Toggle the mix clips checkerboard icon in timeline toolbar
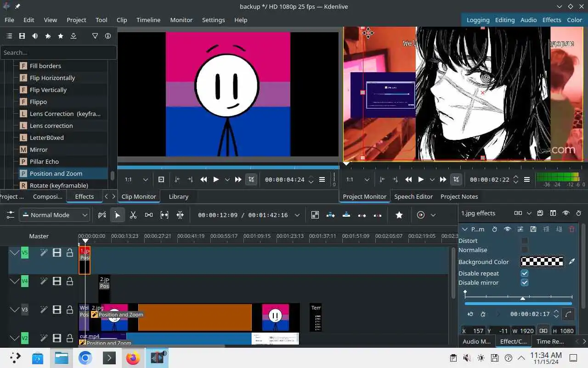The height and width of the screenshot is (368, 588). click(x=315, y=215)
